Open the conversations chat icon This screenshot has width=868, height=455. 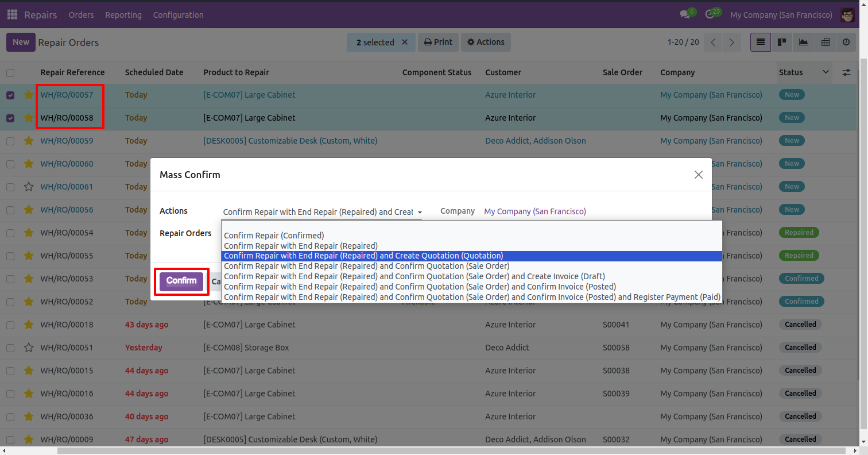tap(684, 15)
